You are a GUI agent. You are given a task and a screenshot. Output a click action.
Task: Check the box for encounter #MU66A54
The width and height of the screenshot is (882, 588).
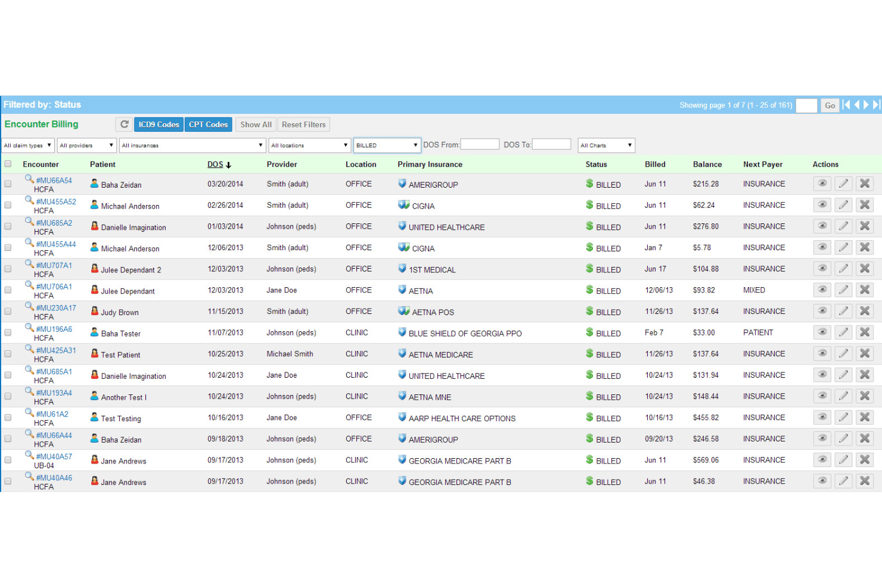pos(8,184)
